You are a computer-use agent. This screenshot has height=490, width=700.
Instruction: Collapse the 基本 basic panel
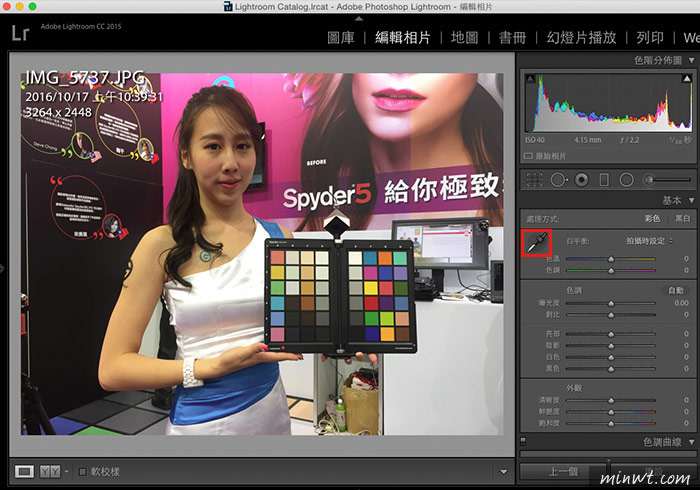coord(692,200)
